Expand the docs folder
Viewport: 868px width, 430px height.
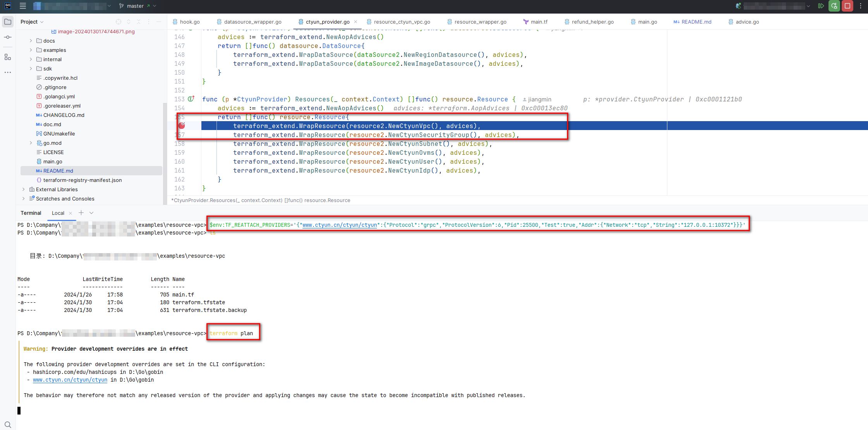point(31,41)
